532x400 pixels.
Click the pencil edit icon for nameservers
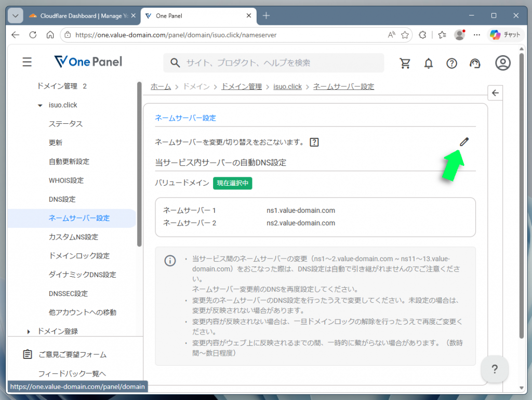(464, 142)
